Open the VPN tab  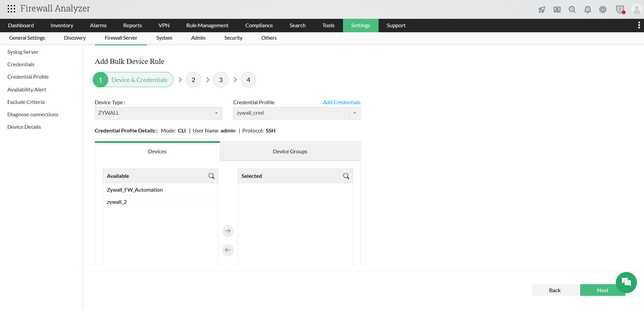coord(164,26)
